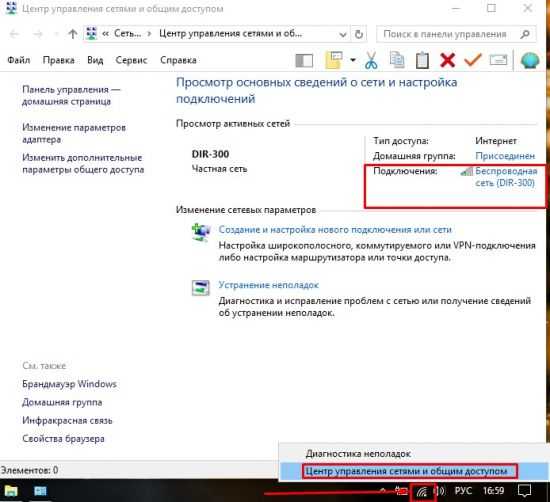Click the Copy icon in toolbar
550x502 pixels.
click(397, 60)
